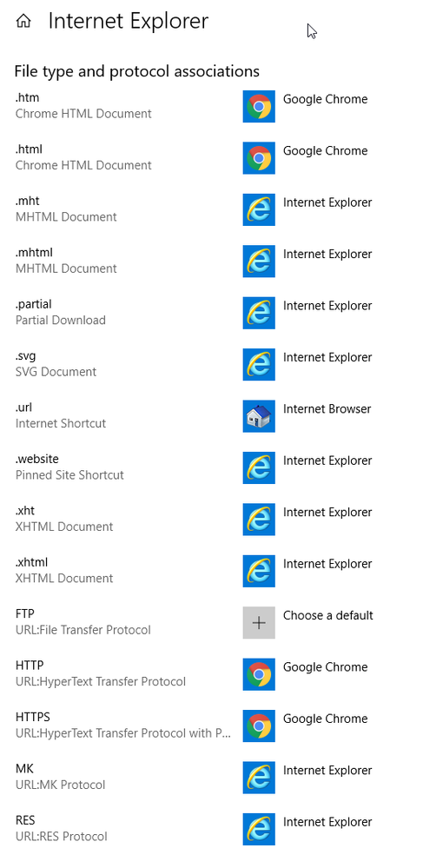Click the Internet Explorer icon for .mhtml
The width and height of the screenshot is (443, 868).
tap(259, 262)
